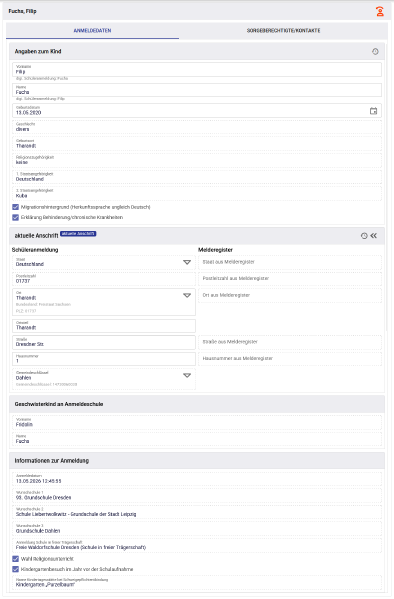
Task: Expand the Gemeindeschlüssel dropdown showing Dahlen
Action: [187, 376]
